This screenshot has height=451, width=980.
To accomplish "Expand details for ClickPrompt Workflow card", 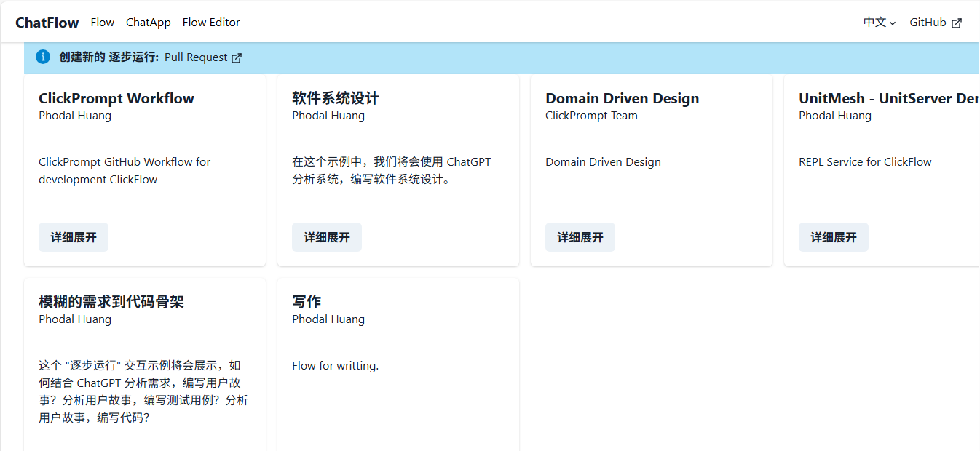I will [x=74, y=237].
